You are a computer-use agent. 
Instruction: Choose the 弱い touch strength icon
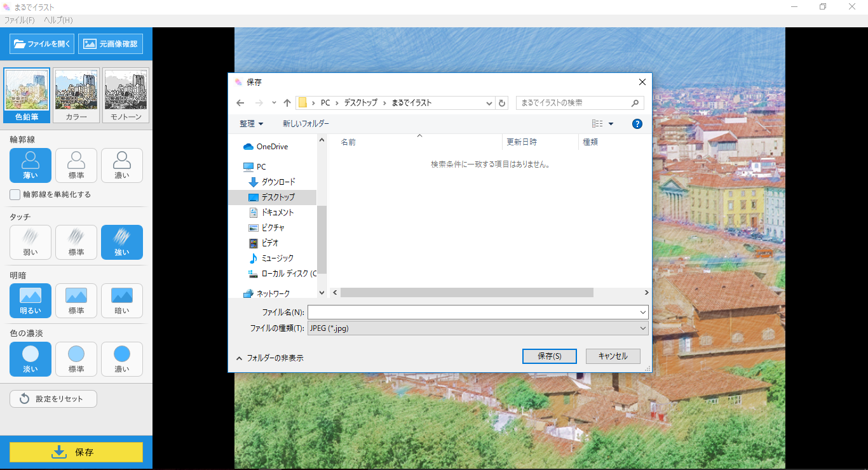30,242
